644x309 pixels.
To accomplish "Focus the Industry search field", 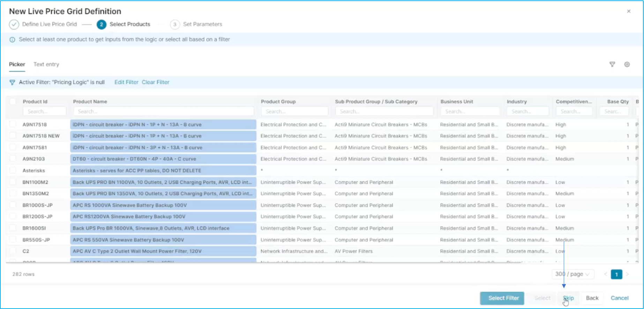I will 528,111.
